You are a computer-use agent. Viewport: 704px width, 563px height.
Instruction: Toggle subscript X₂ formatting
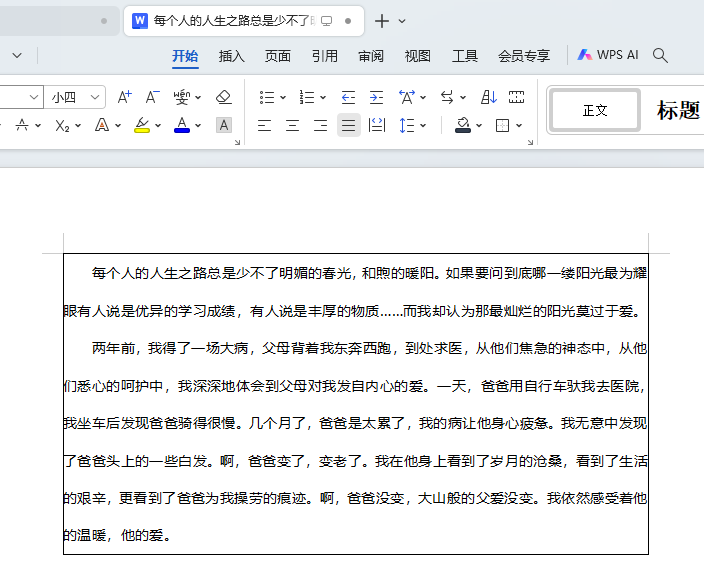[62, 125]
